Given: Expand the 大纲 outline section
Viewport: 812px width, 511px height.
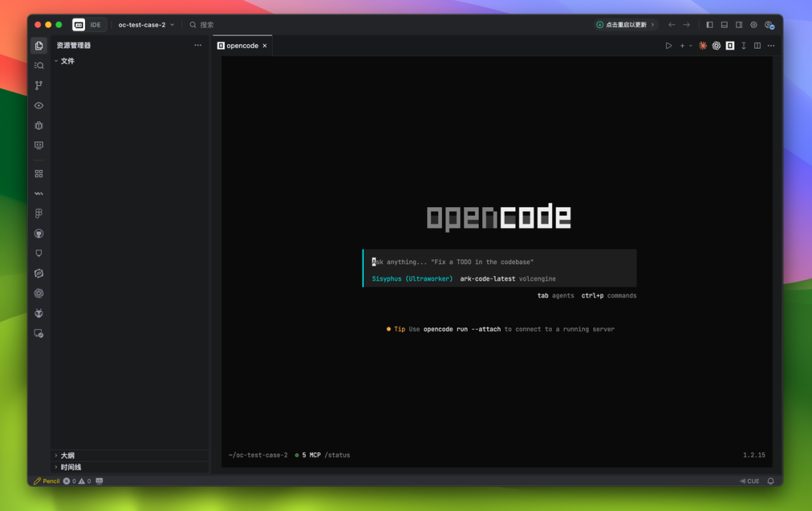Looking at the screenshot, I should [x=67, y=455].
